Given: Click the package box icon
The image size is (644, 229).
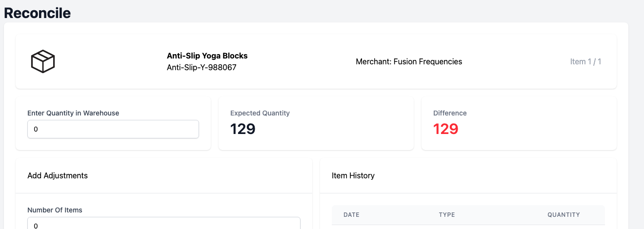Looking at the screenshot, I should (43, 62).
